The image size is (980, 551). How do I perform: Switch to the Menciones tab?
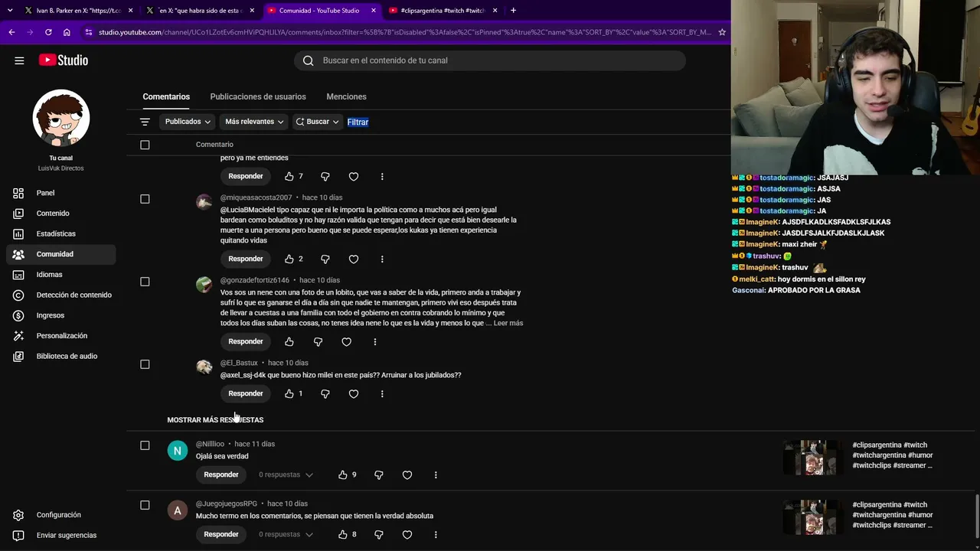346,96
